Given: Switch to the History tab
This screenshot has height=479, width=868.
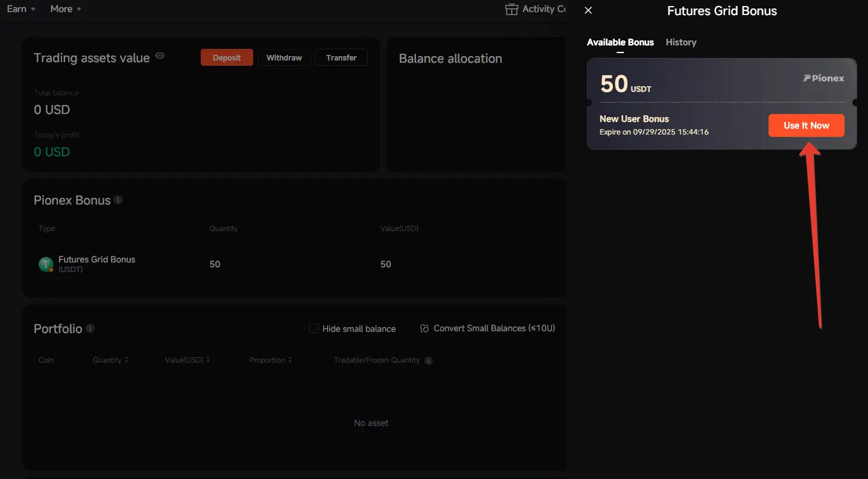Looking at the screenshot, I should [681, 42].
